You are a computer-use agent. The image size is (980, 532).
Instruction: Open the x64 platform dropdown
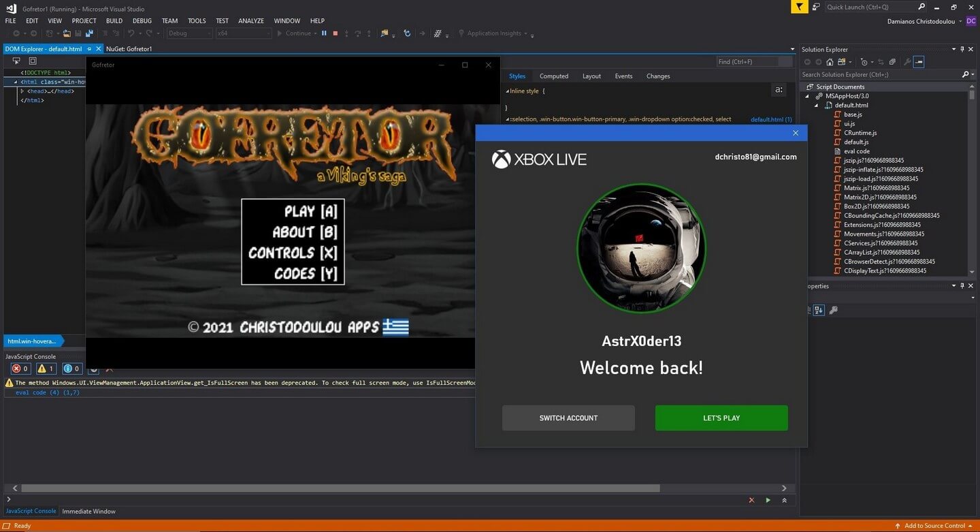tap(243, 33)
